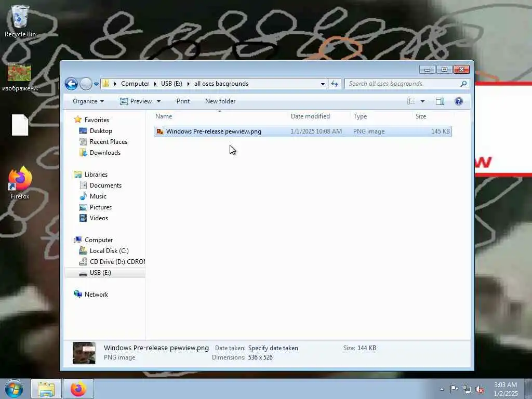532x399 pixels.
Task: Click Print in the toolbar
Action: (183, 101)
